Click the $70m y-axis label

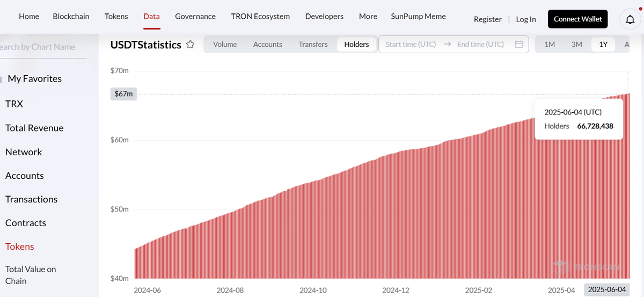click(120, 71)
